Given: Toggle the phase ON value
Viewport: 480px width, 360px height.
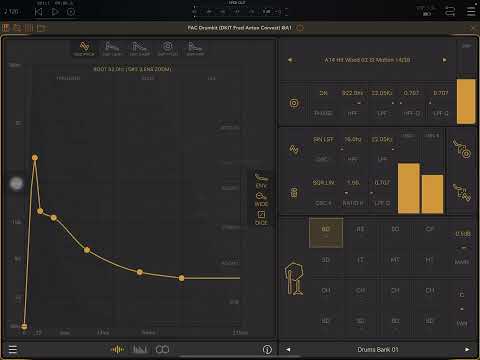Looking at the screenshot, I should (x=323, y=93).
